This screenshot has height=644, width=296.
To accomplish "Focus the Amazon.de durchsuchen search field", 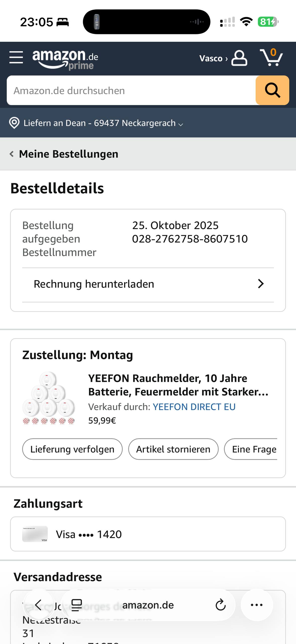I will (131, 91).
